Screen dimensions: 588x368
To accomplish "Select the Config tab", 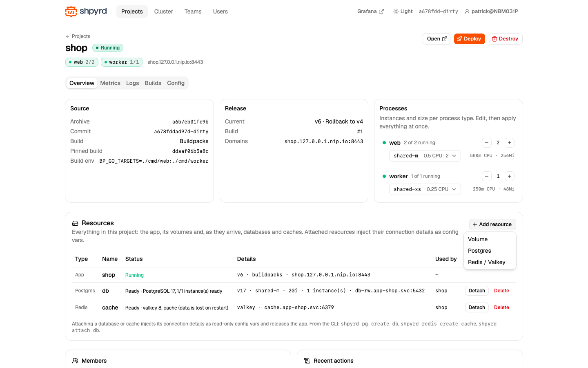I will tap(176, 83).
